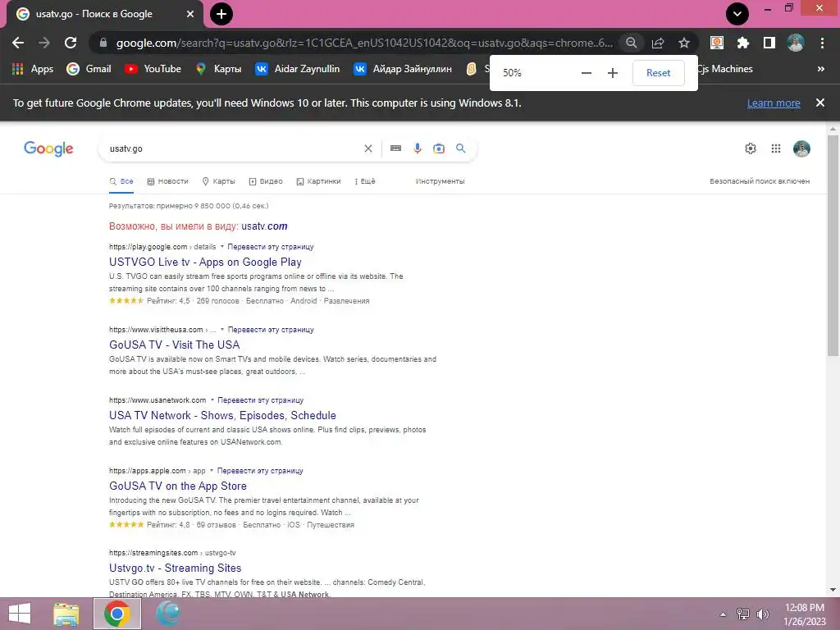Open the play.google.com result dropdown arrow
The image size is (840, 630).
(x=221, y=247)
